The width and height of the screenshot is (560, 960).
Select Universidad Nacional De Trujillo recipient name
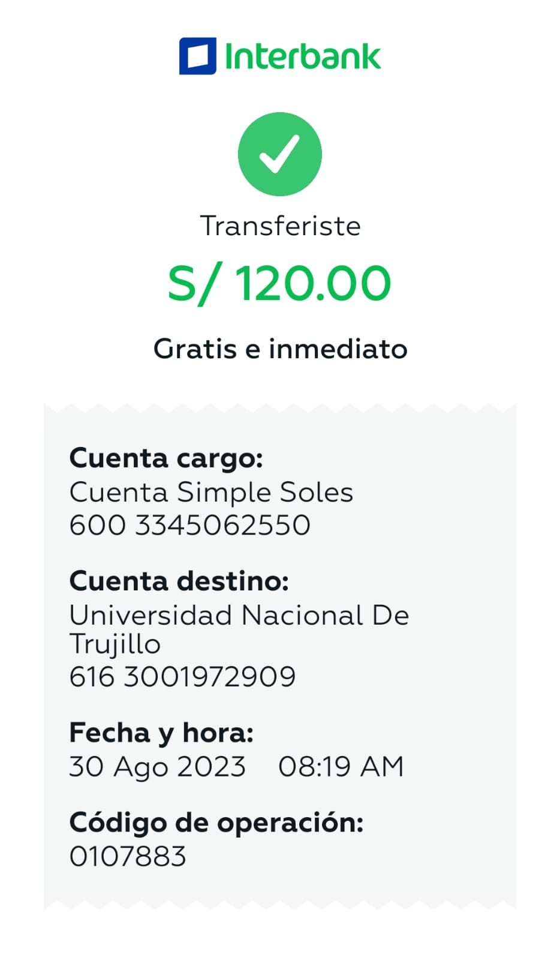pyautogui.click(x=239, y=629)
